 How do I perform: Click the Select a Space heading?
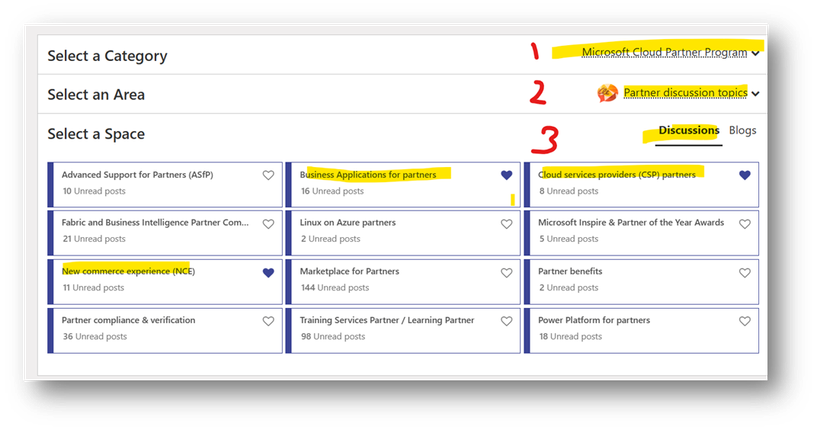(96, 134)
